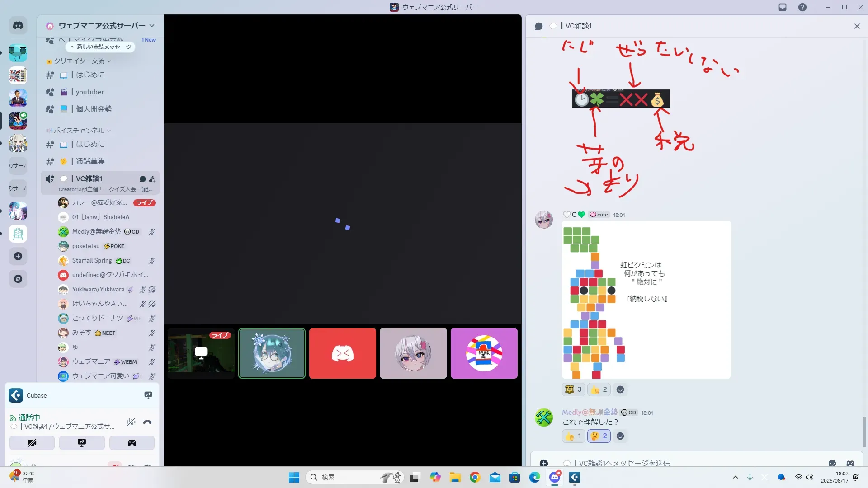Image resolution: width=868 pixels, height=488 pixels.
Task: Add a reaction to Medly's message
Action: coord(620,436)
